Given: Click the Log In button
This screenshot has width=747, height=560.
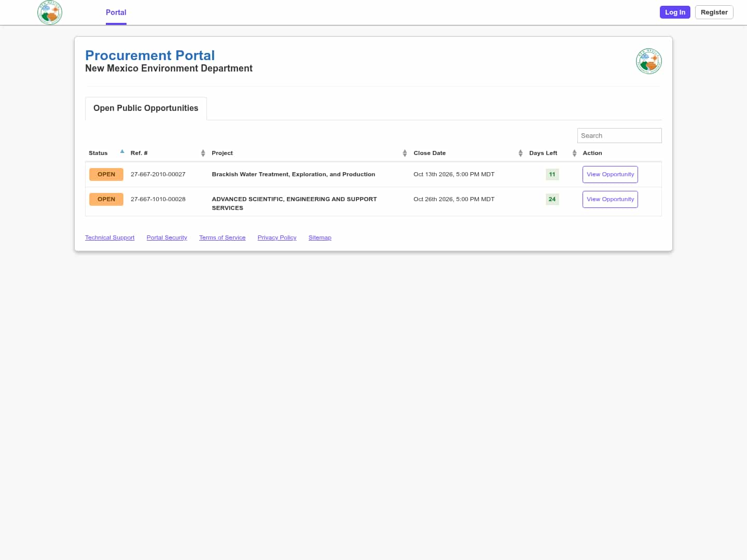Looking at the screenshot, I should coord(675,12).
